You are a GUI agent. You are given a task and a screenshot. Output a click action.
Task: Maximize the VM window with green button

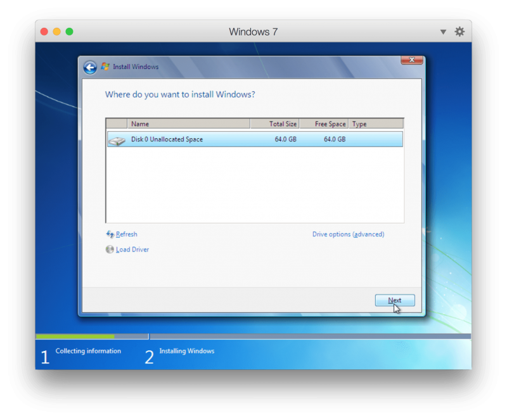click(69, 32)
